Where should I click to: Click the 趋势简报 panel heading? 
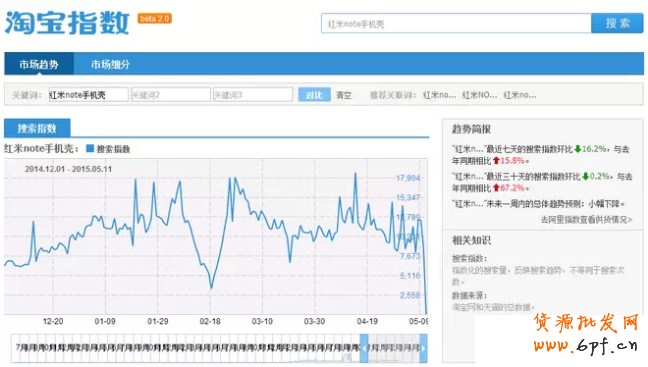[x=471, y=129]
